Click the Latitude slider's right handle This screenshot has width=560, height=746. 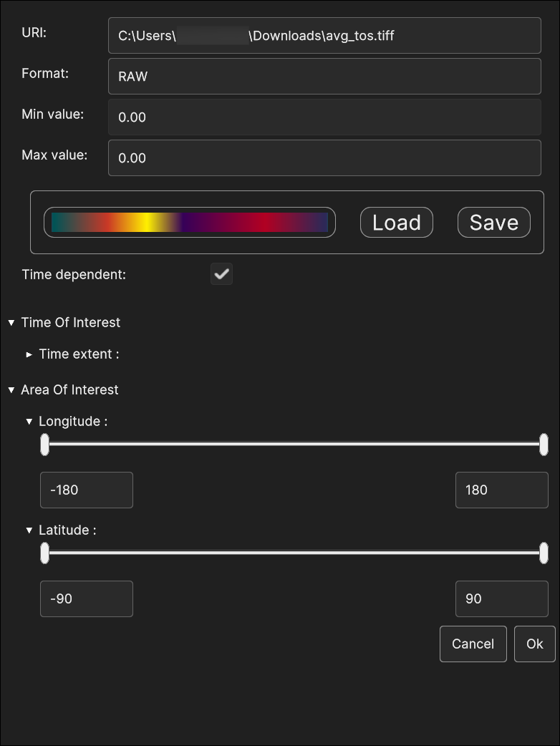pyautogui.click(x=544, y=553)
